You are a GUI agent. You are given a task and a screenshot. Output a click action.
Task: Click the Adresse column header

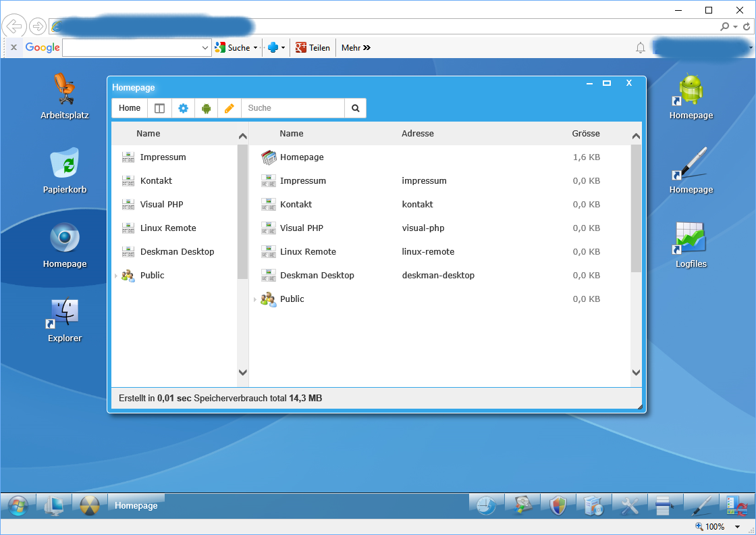coord(418,134)
